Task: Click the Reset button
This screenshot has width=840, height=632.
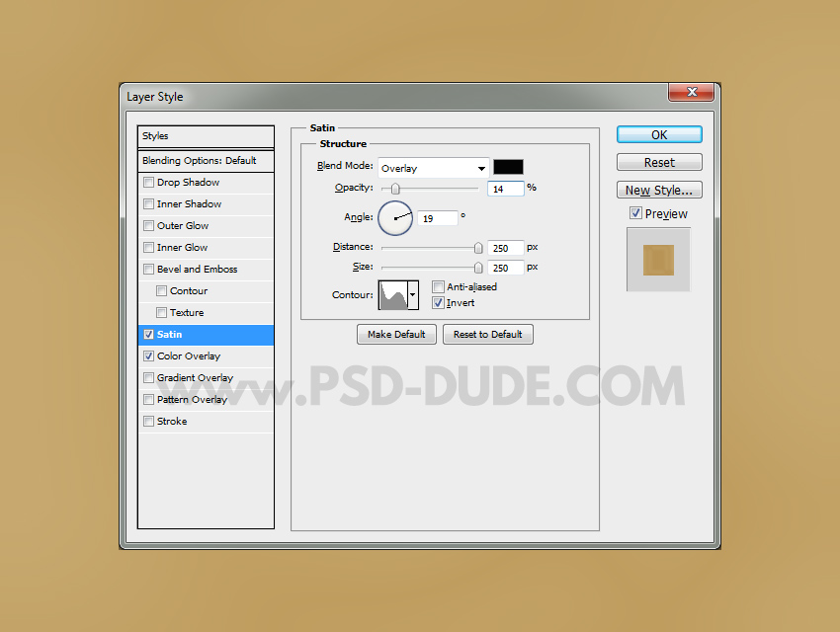Action: coord(659,162)
